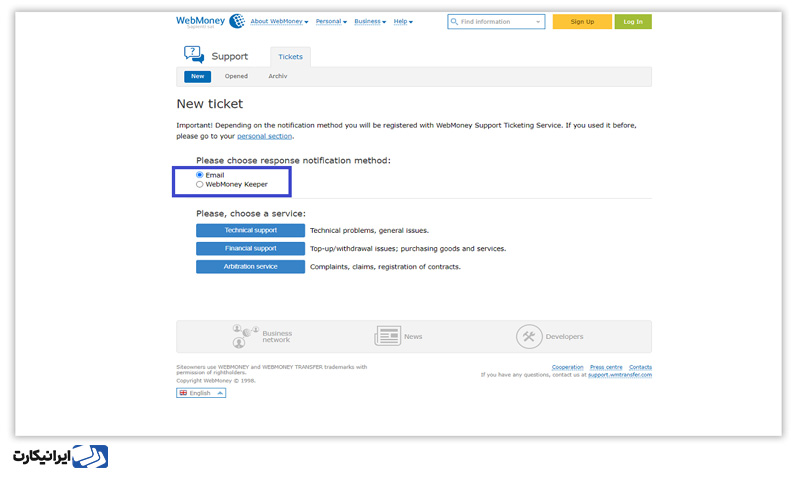Switch to the Tickets tab
Viewport: 800px width, 477px height.
pos(290,57)
